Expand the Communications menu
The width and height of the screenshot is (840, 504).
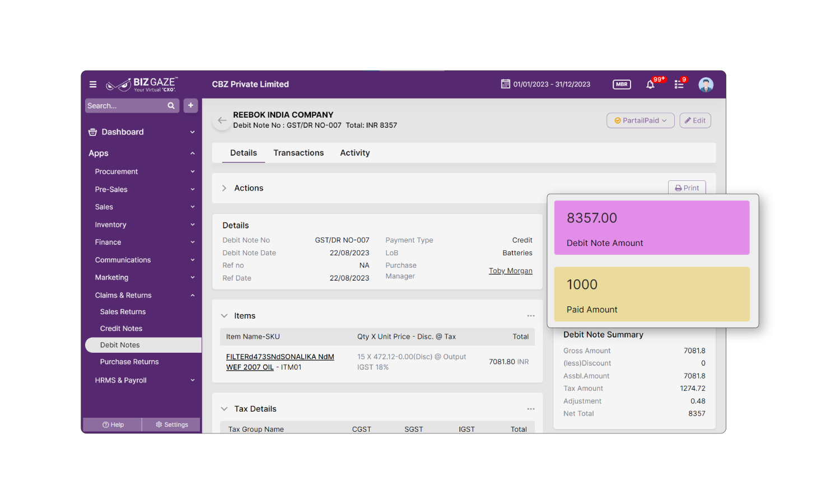click(192, 260)
